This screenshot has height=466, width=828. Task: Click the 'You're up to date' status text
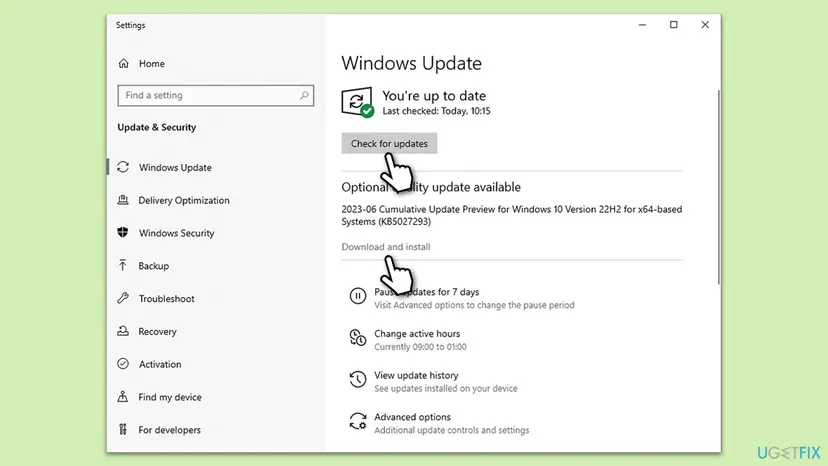(x=434, y=96)
